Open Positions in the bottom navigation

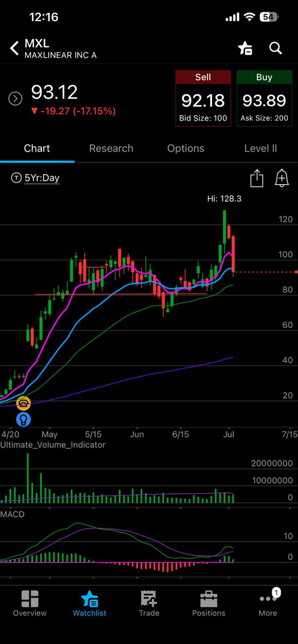(208, 603)
